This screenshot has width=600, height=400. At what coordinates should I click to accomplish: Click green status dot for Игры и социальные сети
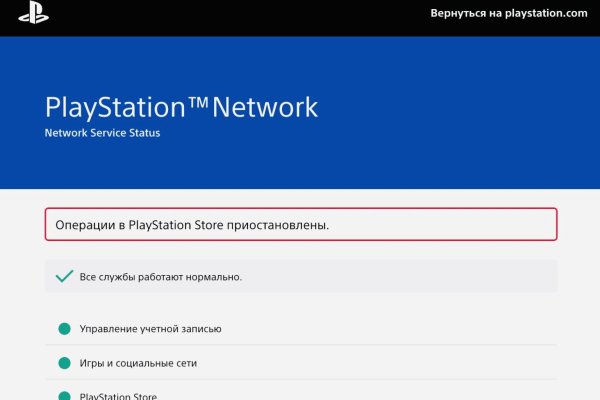tap(65, 363)
